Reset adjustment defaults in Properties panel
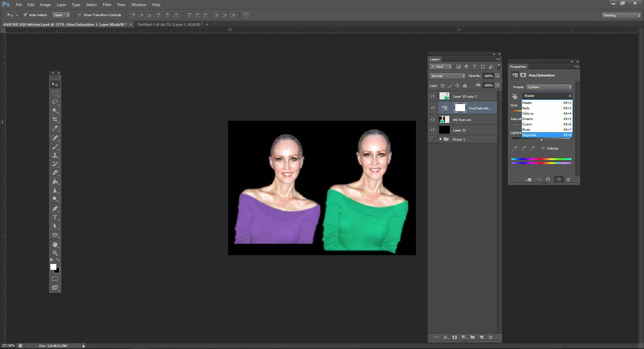 (548, 179)
